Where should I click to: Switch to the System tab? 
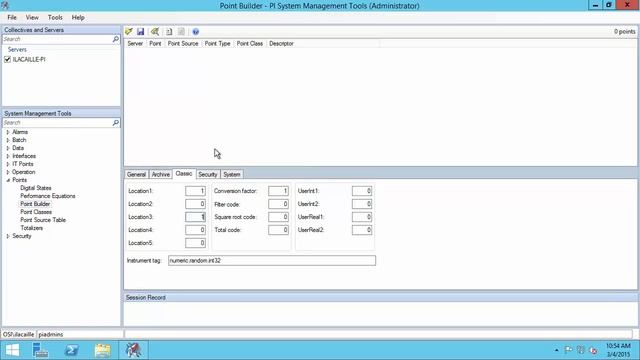(231, 174)
